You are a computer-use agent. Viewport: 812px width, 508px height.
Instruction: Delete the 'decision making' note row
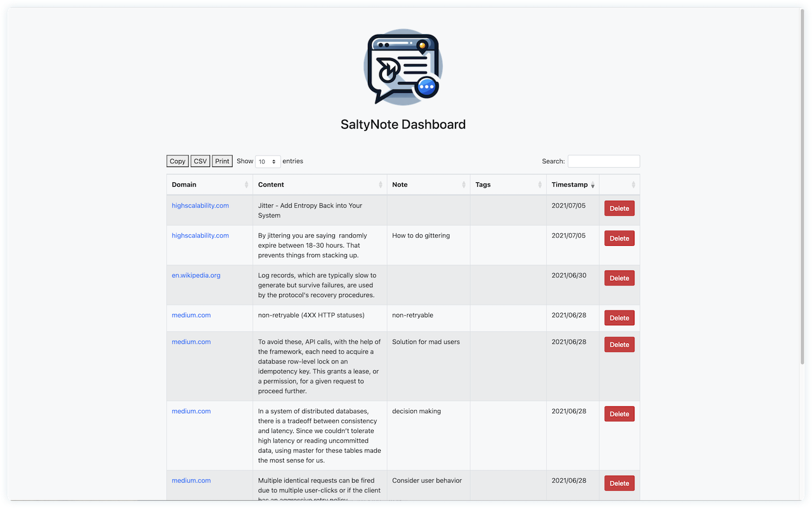[x=619, y=414]
